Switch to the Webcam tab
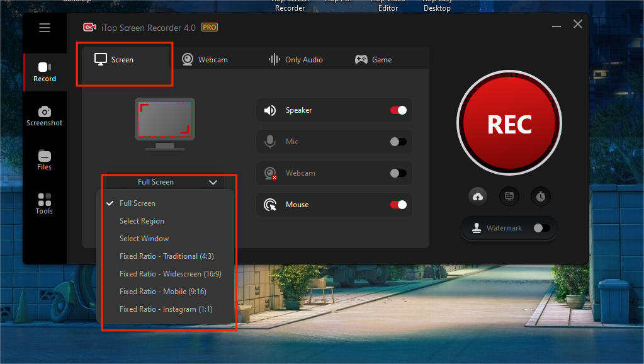 [205, 59]
